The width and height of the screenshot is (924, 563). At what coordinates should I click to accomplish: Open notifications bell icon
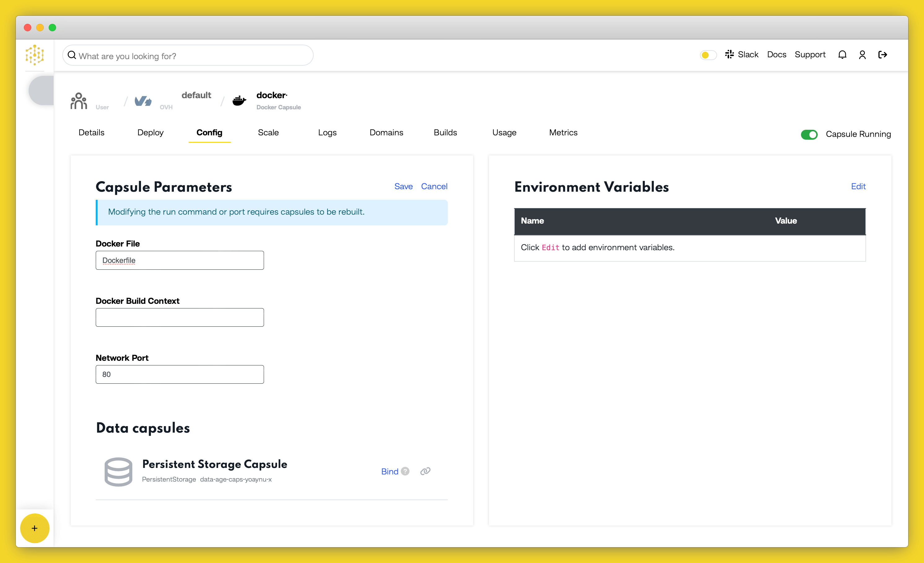[x=842, y=55]
